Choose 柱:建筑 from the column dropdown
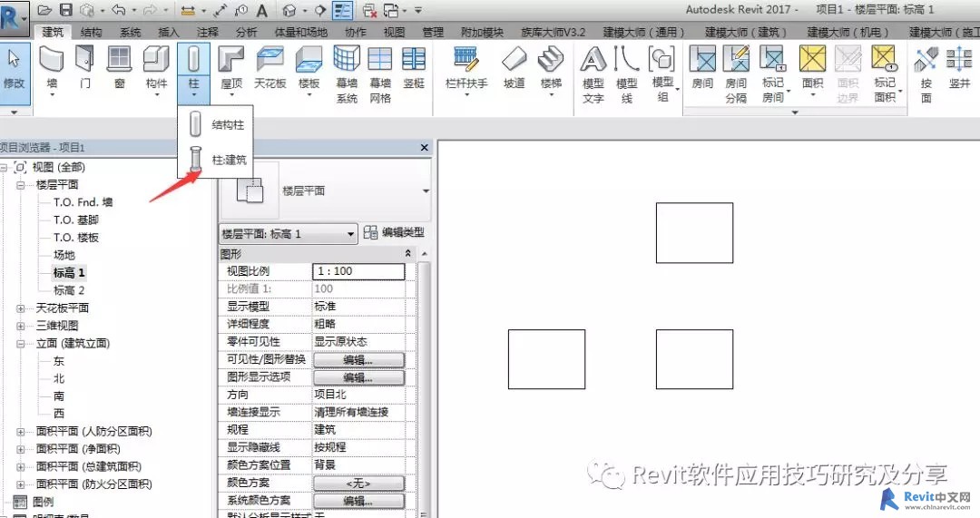 tap(216, 160)
